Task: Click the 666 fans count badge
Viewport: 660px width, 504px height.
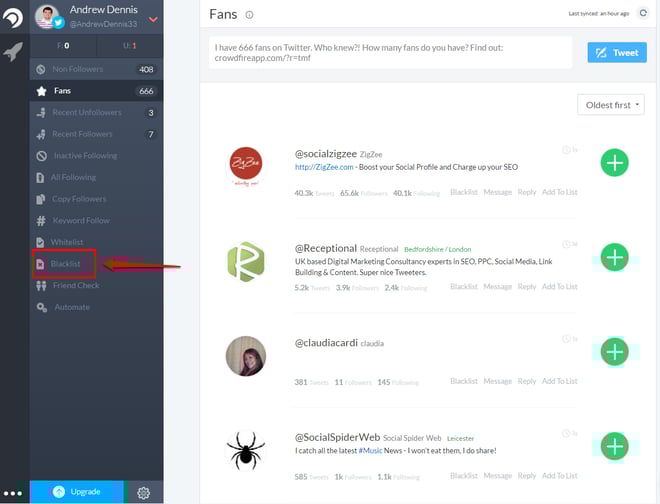Action: point(146,91)
